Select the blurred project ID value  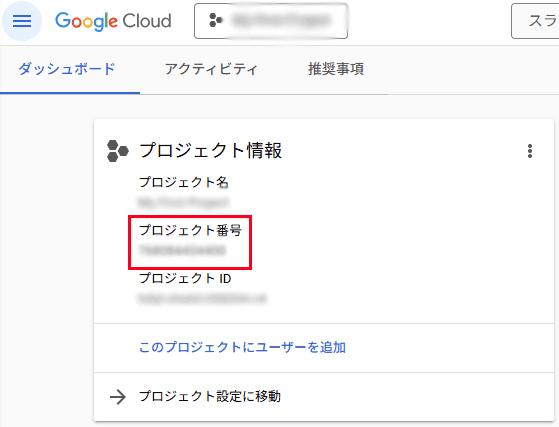[202, 298]
